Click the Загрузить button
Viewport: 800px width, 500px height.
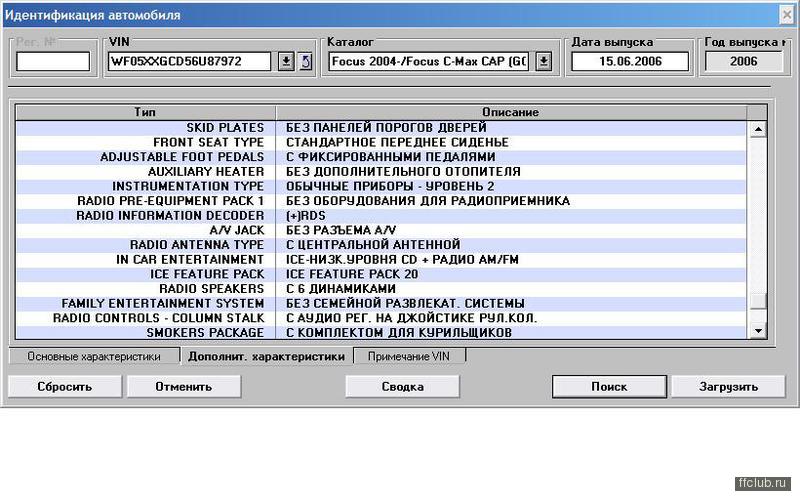728,387
